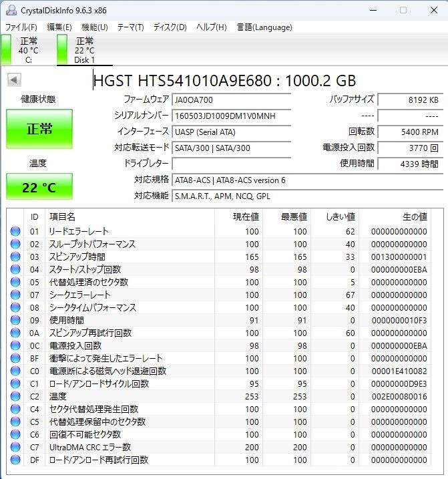This screenshot has height=479, width=448.
Task: Click status icon for 0C 電源投入回数 row
Action: pyautogui.click(x=15, y=345)
